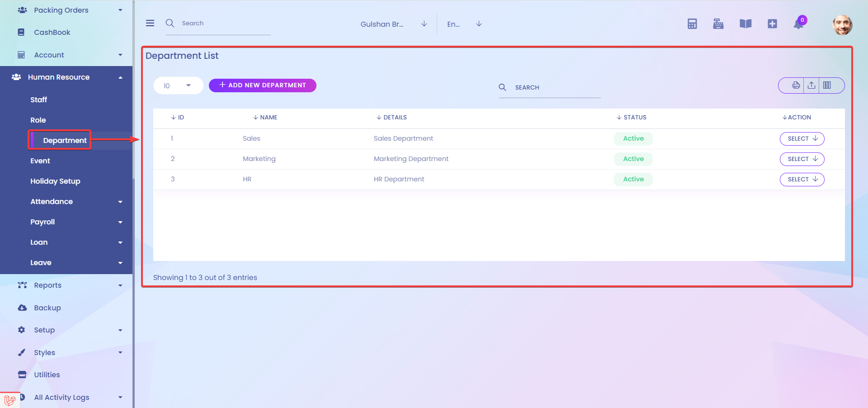
Task: Click the Styles brush icon
Action: coord(21,352)
